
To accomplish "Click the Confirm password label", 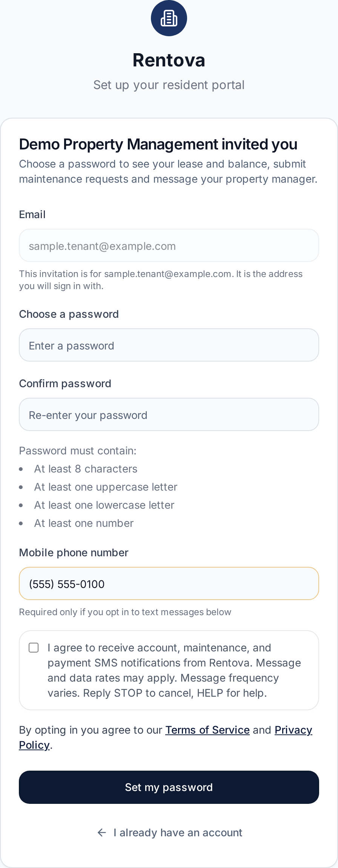I will (x=65, y=383).
